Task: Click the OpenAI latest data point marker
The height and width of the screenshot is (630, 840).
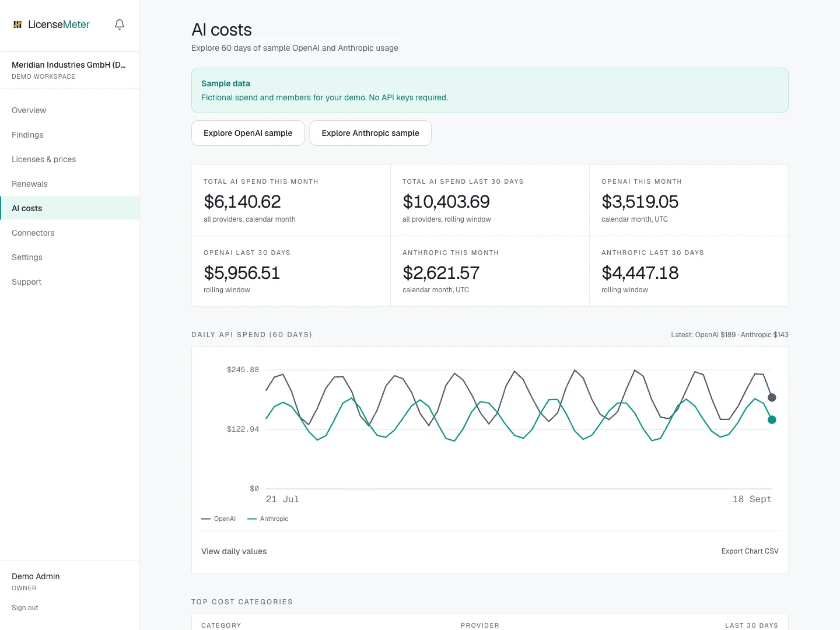Action: (x=772, y=397)
